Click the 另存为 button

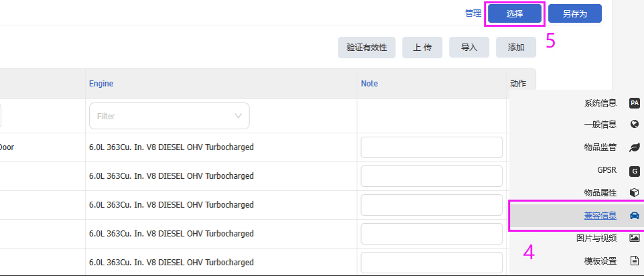(x=574, y=13)
